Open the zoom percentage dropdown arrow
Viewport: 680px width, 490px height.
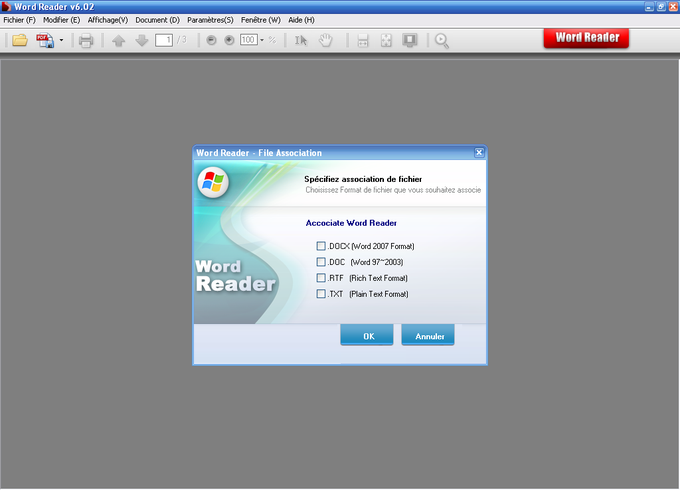point(262,40)
